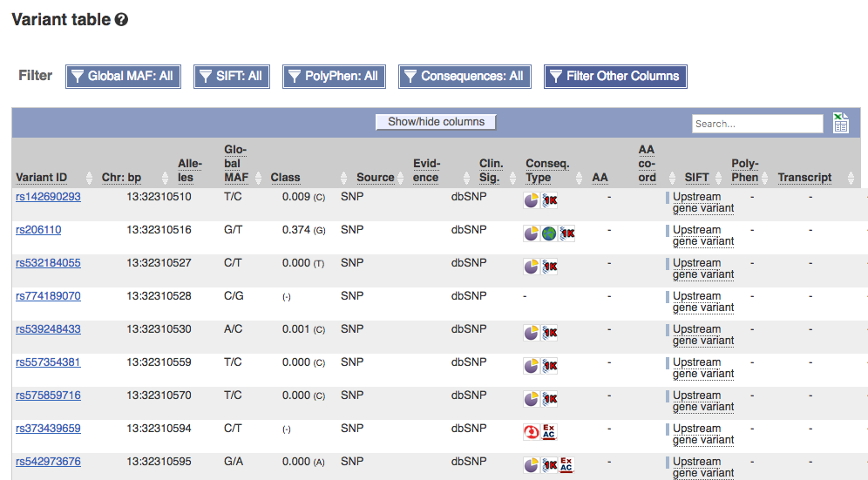The width and height of the screenshot is (868, 480).
Task: Click the 1000 Genomes icon for rs142690293
Action: pyautogui.click(x=549, y=200)
